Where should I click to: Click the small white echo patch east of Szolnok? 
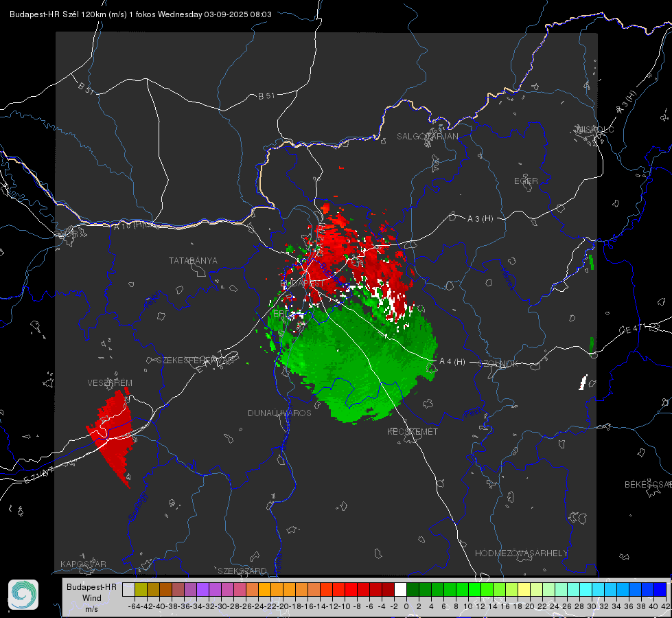[583, 382]
